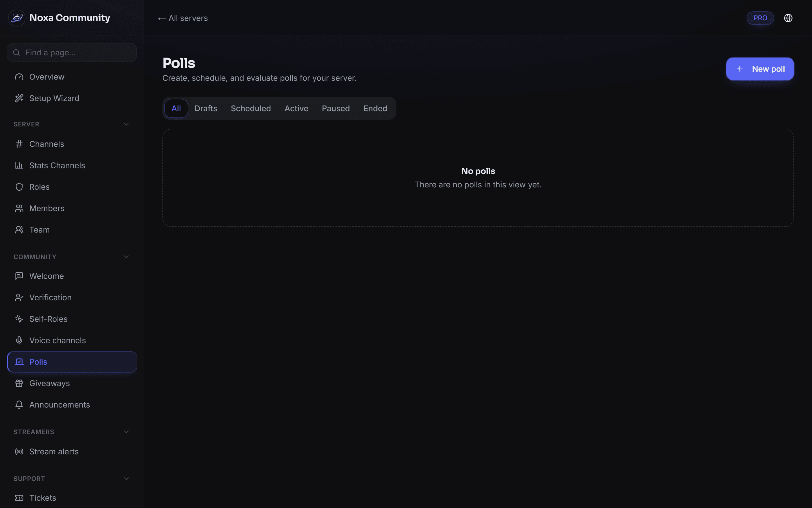
Task: Open the language globe icon
Action: pyautogui.click(x=788, y=18)
